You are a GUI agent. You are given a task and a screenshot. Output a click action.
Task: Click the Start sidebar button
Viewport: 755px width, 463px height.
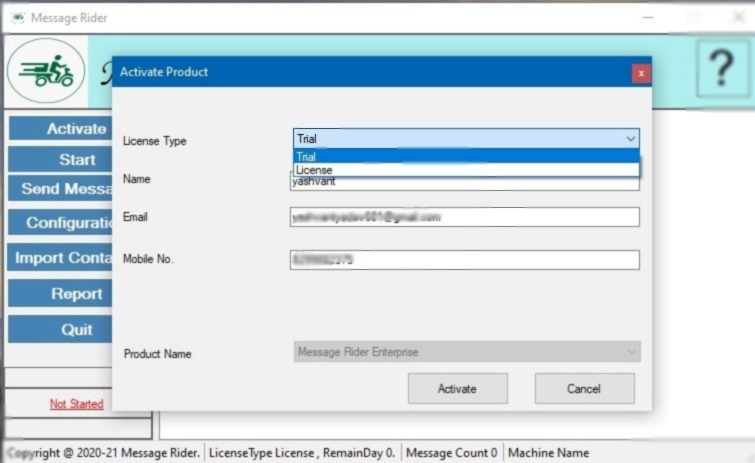click(x=61, y=159)
